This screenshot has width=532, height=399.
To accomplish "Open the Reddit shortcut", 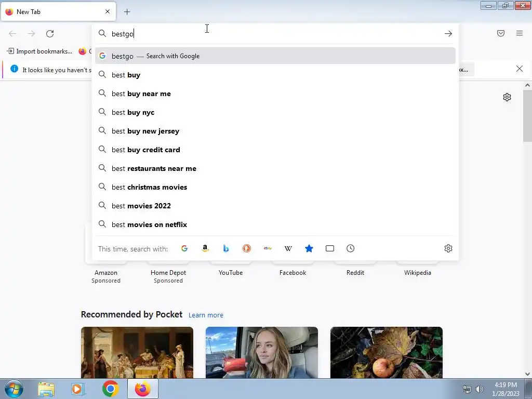I will pos(355,272).
